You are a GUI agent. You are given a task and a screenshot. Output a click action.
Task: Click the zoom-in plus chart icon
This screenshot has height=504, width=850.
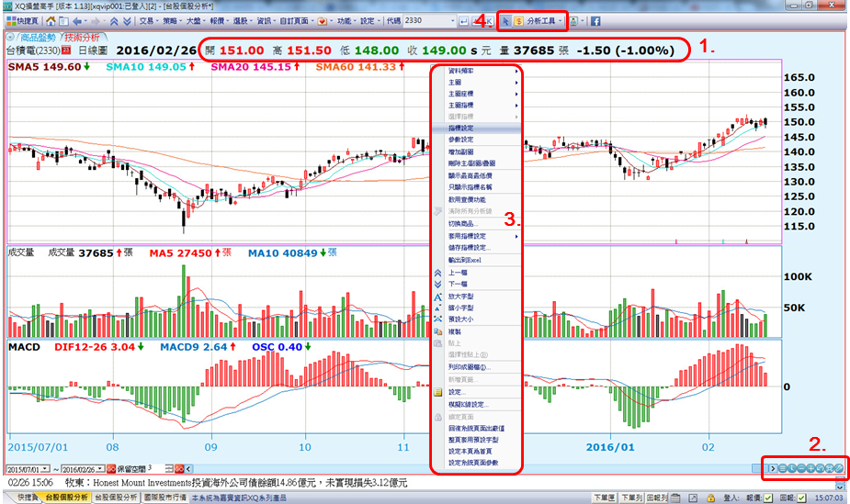tap(810, 468)
